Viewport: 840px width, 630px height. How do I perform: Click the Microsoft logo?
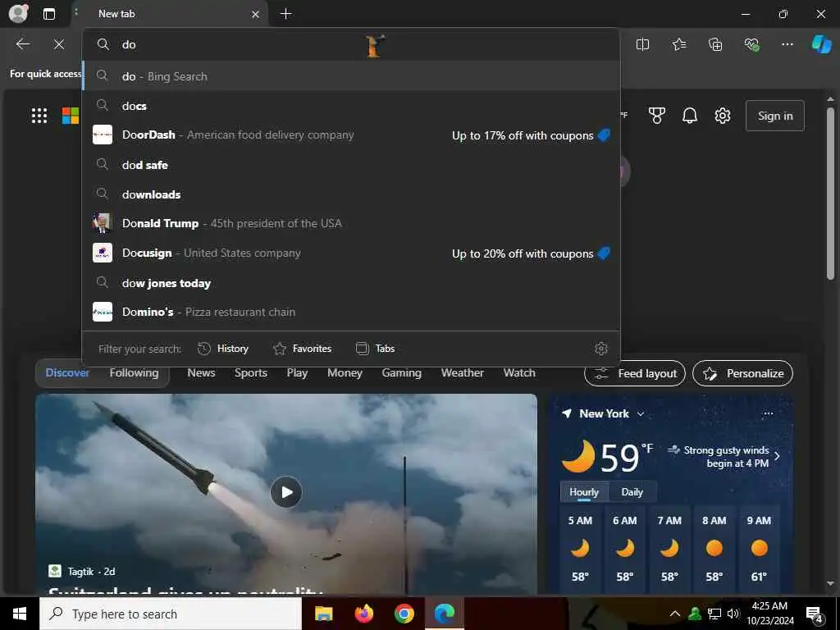point(71,115)
